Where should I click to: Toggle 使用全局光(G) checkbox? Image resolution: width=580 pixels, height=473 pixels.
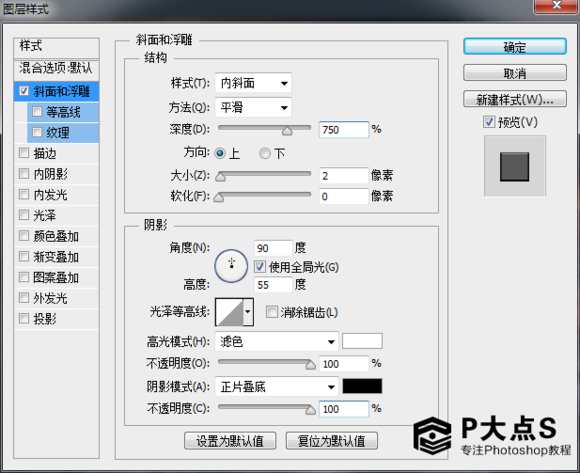[260, 267]
